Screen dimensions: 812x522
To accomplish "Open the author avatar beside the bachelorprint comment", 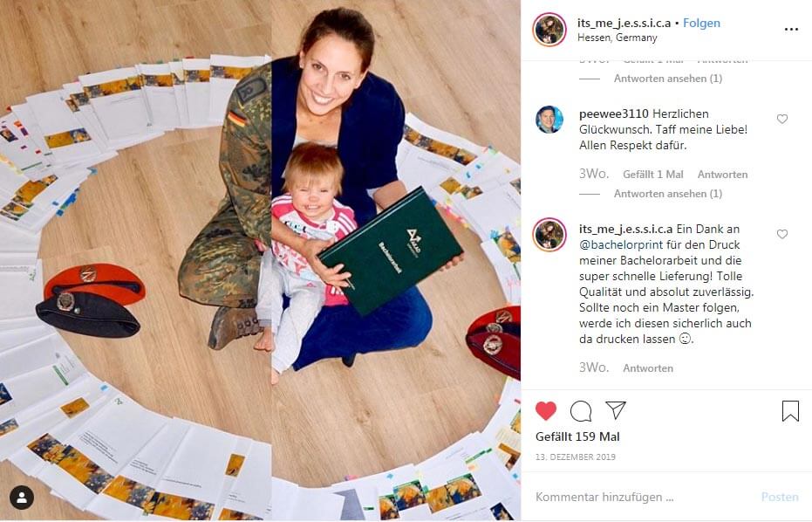I will [x=549, y=235].
